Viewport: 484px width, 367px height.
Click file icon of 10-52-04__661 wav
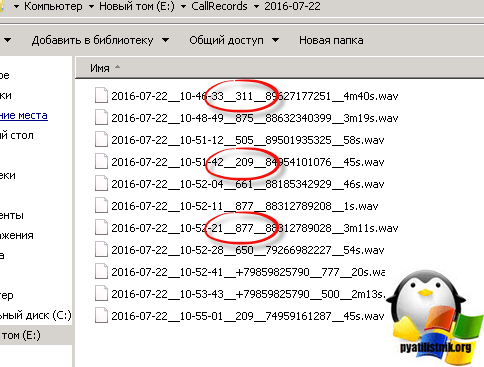[101, 184]
